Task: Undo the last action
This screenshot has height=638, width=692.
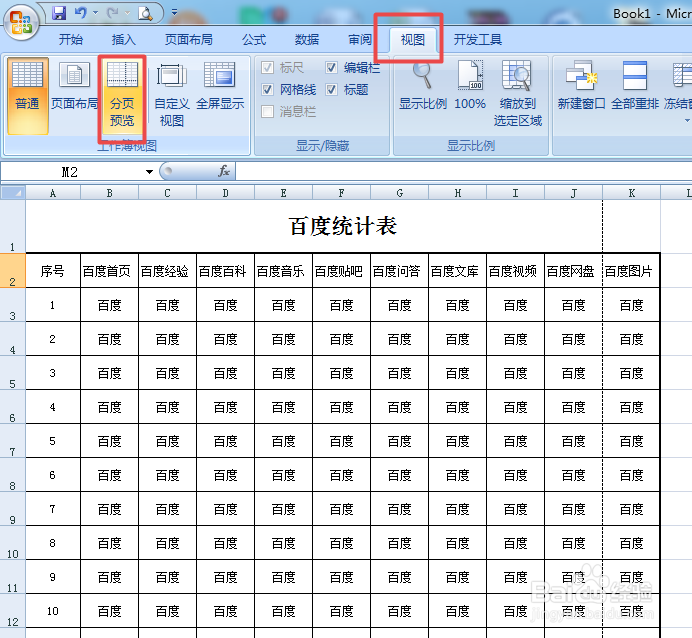Action: 80,13
